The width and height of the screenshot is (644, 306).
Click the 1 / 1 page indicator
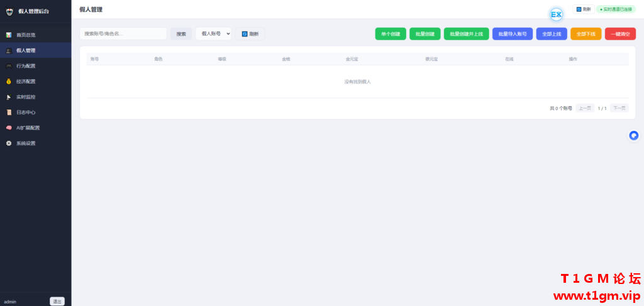[x=602, y=108]
